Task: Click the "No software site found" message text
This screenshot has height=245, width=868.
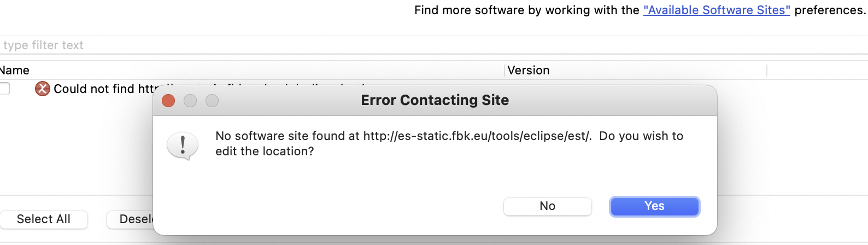Action: click(x=449, y=143)
